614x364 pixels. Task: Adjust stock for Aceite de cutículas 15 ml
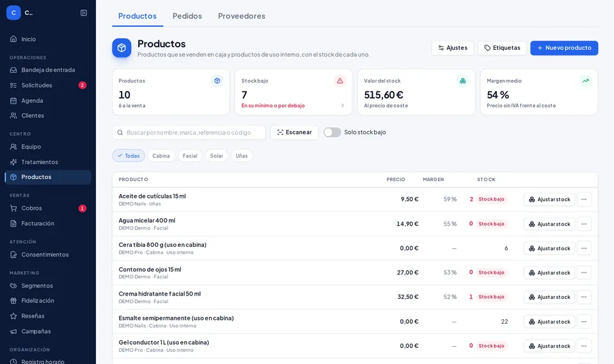[x=549, y=200]
